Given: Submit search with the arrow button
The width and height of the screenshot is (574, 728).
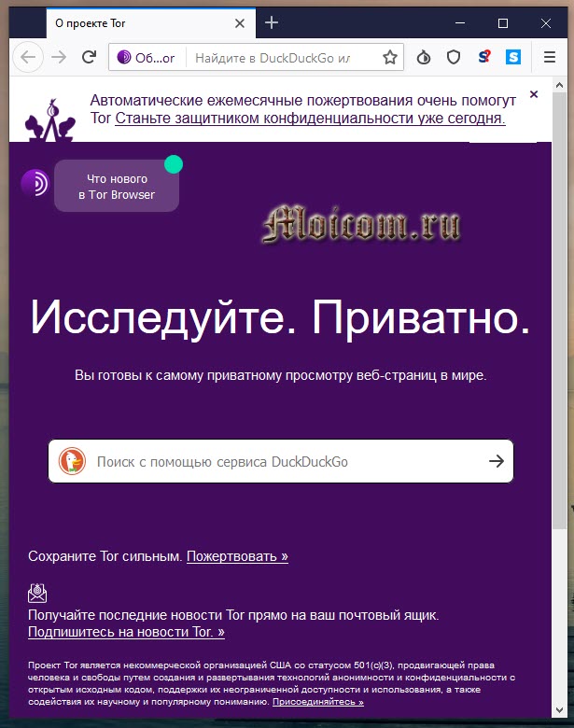Looking at the screenshot, I should [497, 461].
